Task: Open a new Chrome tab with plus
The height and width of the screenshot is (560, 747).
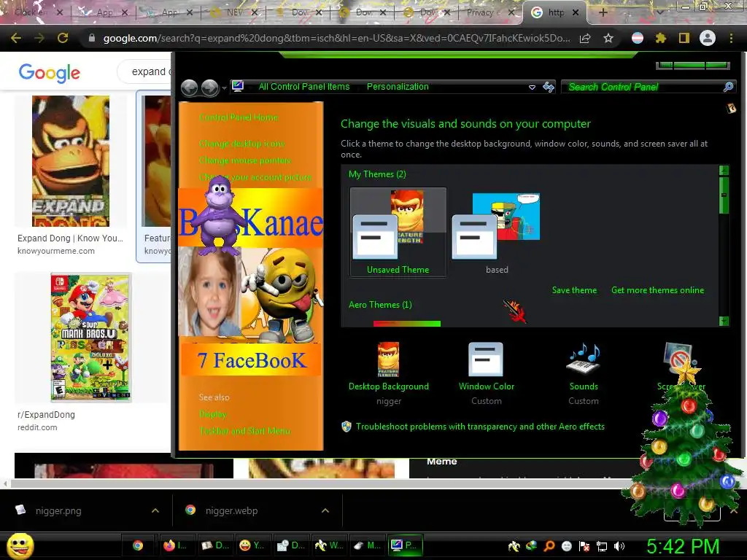Action: [603, 12]
